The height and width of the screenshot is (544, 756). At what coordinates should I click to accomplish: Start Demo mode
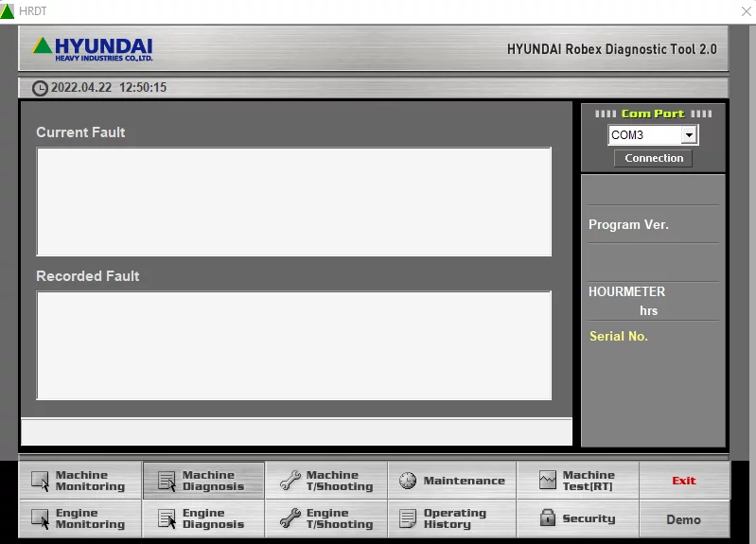coord(683,519)
